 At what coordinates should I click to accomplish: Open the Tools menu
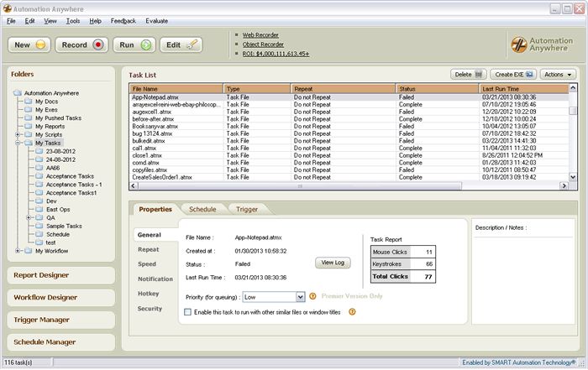pyautogui.click(x=73, y=19)
